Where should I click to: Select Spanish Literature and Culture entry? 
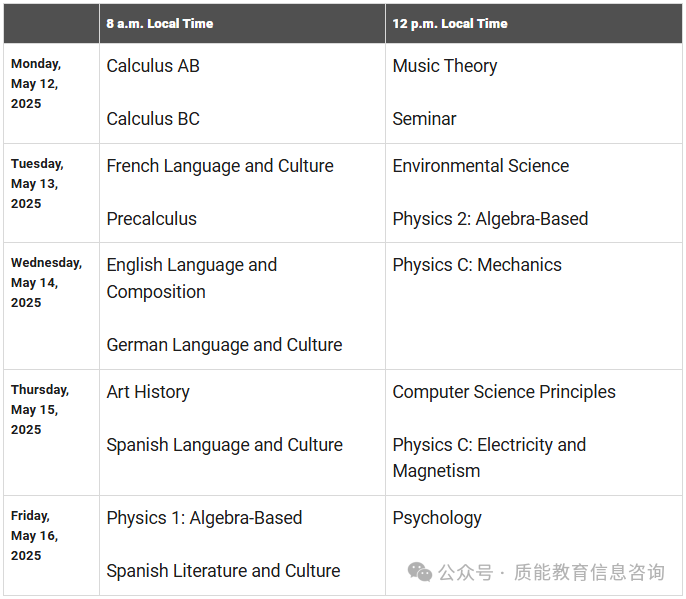[x=224, y=571]
